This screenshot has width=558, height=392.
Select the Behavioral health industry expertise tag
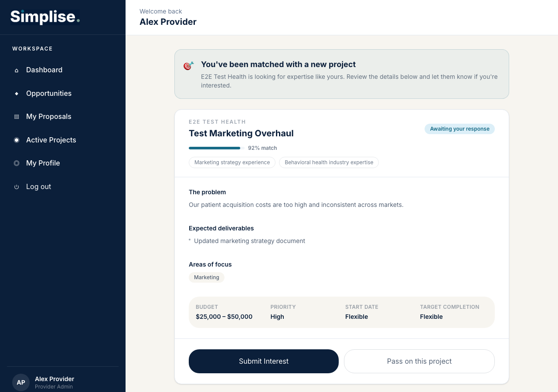329,162
